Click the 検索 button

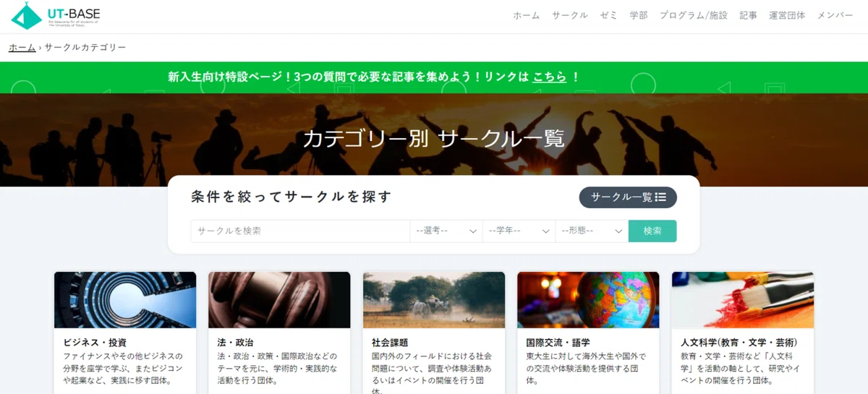click(x=652, y=231)
